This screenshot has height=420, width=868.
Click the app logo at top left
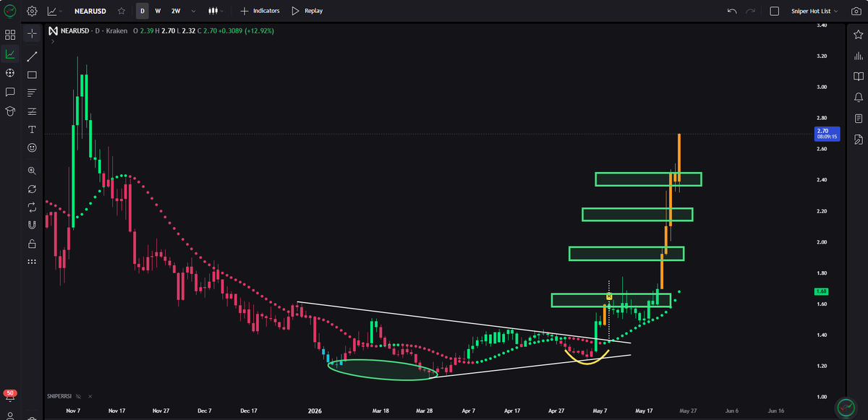[10, 11]
